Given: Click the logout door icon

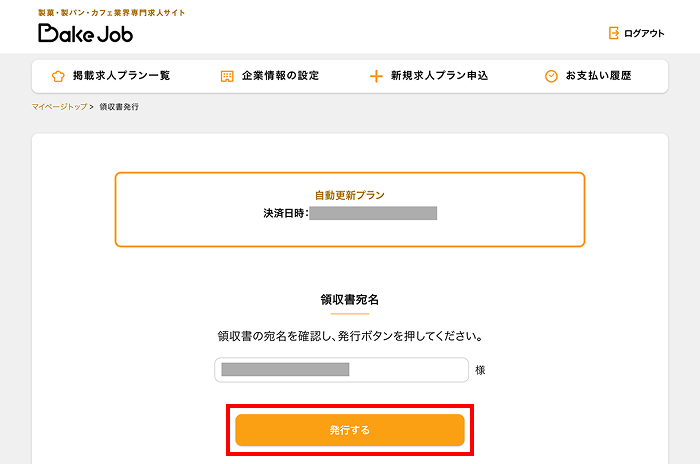Looking at the screenshot, I should point(614,33).
